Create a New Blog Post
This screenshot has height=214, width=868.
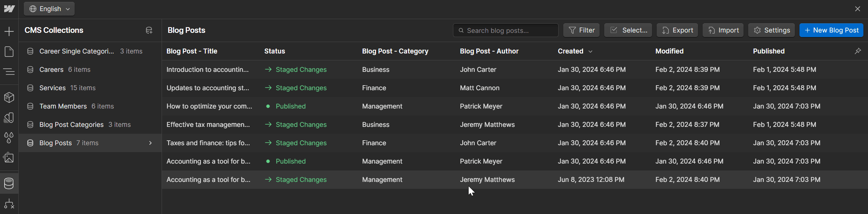point(831,30)
